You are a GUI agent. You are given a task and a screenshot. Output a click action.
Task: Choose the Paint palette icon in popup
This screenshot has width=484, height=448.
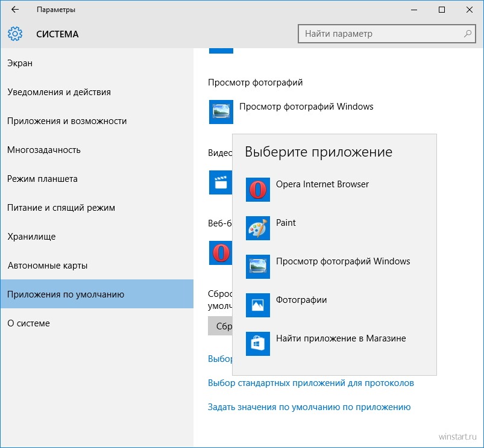click(258, 228)
